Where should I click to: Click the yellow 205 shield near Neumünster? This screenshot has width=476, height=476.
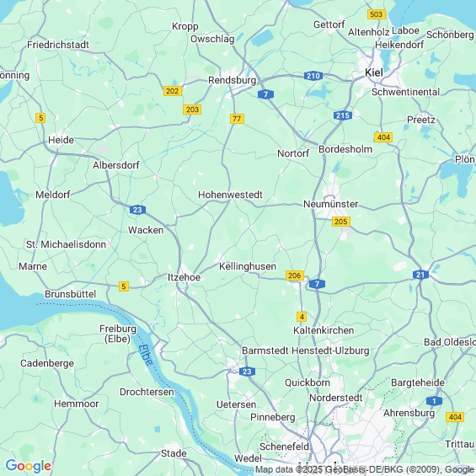(x=341, y=222)
